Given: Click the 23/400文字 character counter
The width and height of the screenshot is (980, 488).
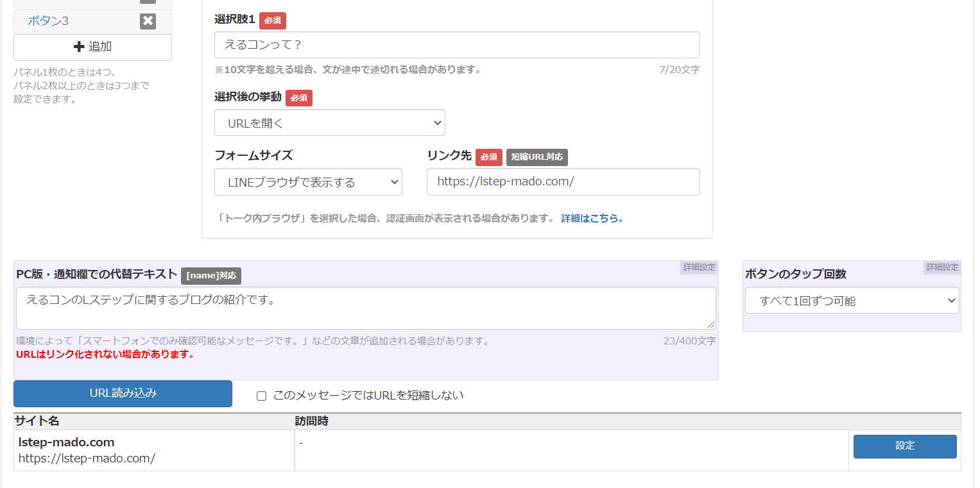Looking at the screenshot, I should [690, 341].
